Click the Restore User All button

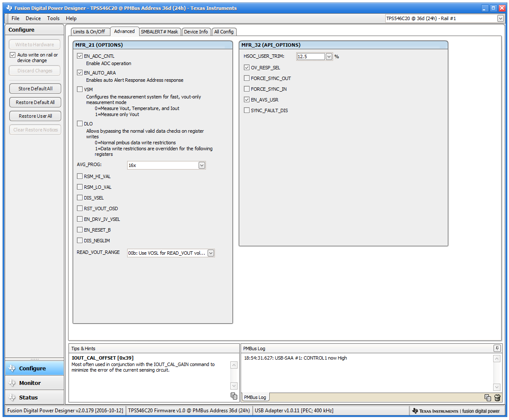coord(34,116)
